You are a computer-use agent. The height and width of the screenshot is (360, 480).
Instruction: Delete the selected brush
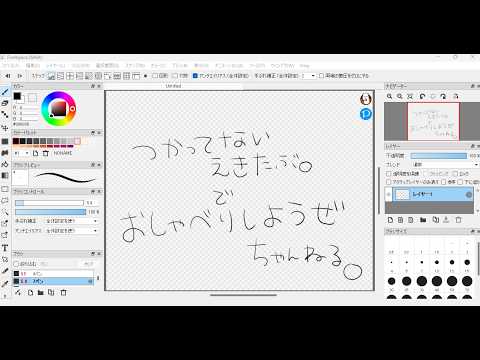(63, 293)
